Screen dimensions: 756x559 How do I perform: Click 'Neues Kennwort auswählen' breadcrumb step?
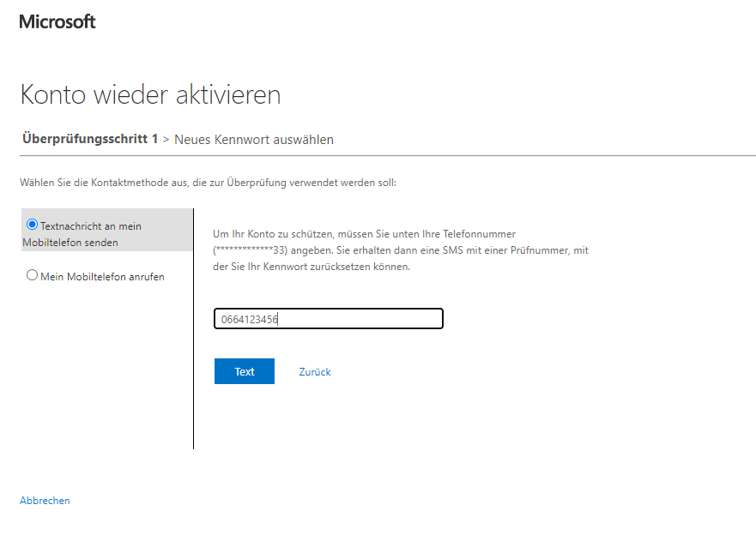click(254, 140)
